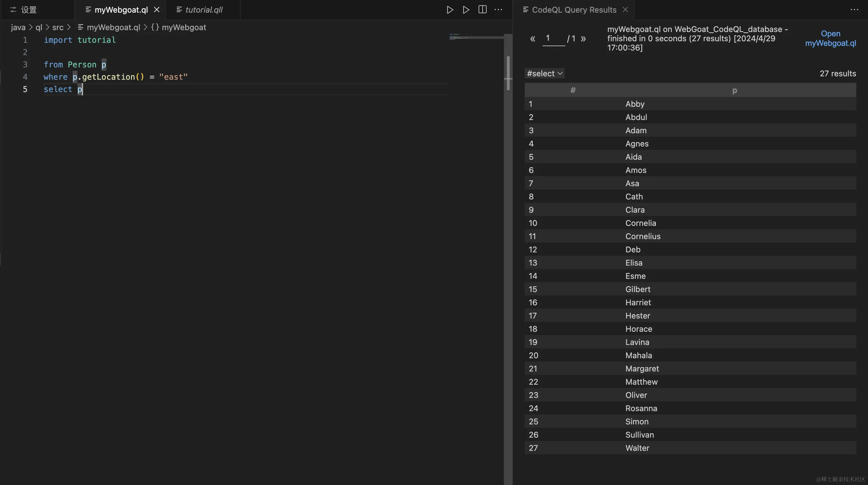
Task: Select the Matthew result row
Action: (x=691, y=382)
